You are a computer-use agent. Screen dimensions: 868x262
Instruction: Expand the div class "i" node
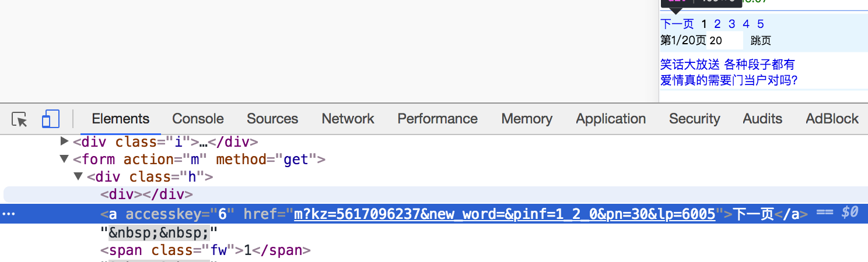point(64,141)
